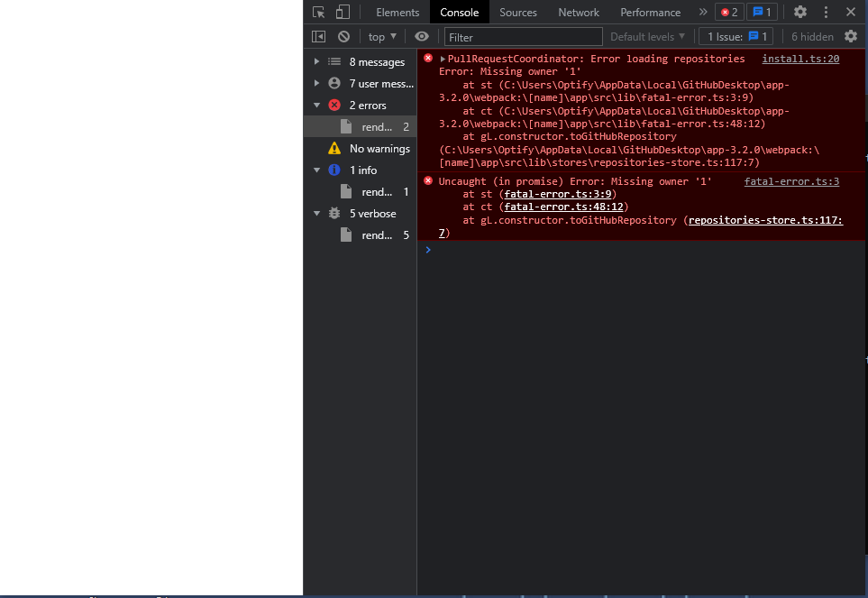Open the Default levels dropdown

647,36
